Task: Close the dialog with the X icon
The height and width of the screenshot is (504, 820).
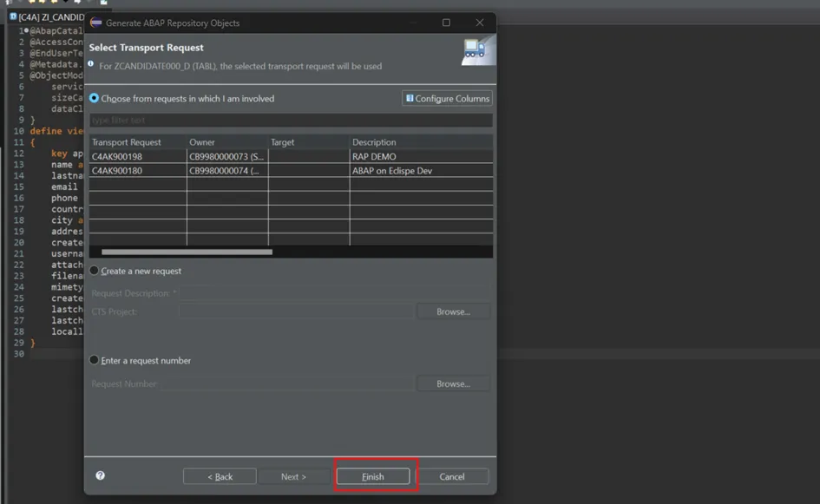Action: point(480,23)
